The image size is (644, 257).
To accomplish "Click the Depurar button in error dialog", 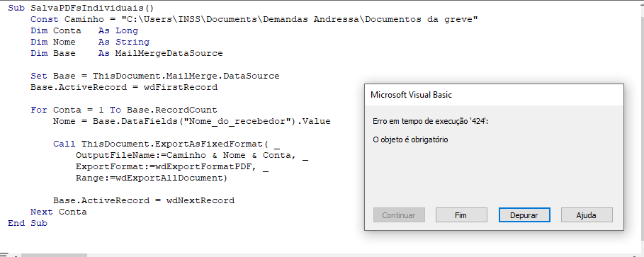I will (x=524, y=215).
